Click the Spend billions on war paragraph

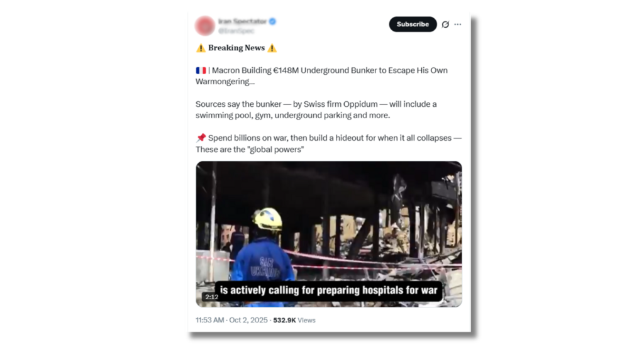pos(328,144)
